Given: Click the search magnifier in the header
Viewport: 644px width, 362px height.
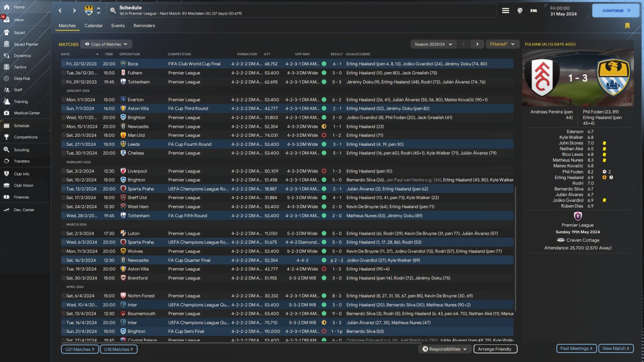Looking at the screenshot, I should (x=112, y=10).
